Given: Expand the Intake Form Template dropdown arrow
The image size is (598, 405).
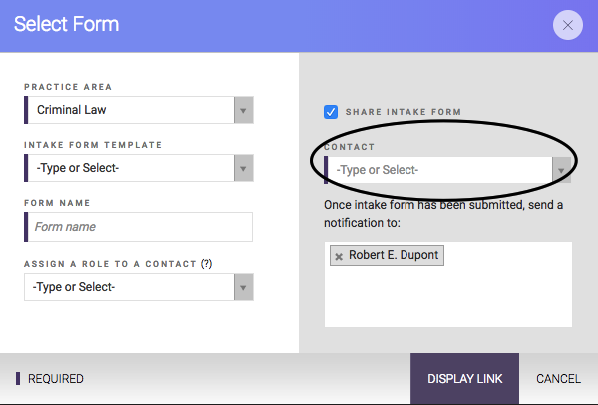Looking at the screenshot, I should 243,168.
